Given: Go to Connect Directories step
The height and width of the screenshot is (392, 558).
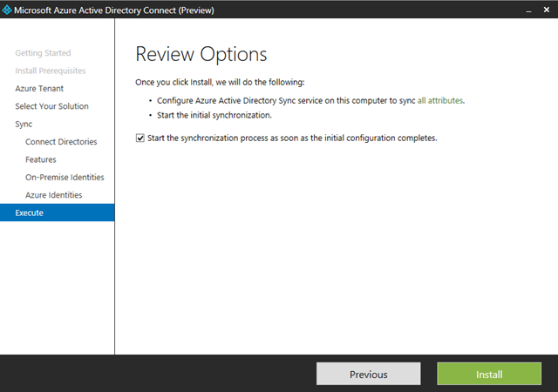Looking at the screenshot, I should [61, 142].
